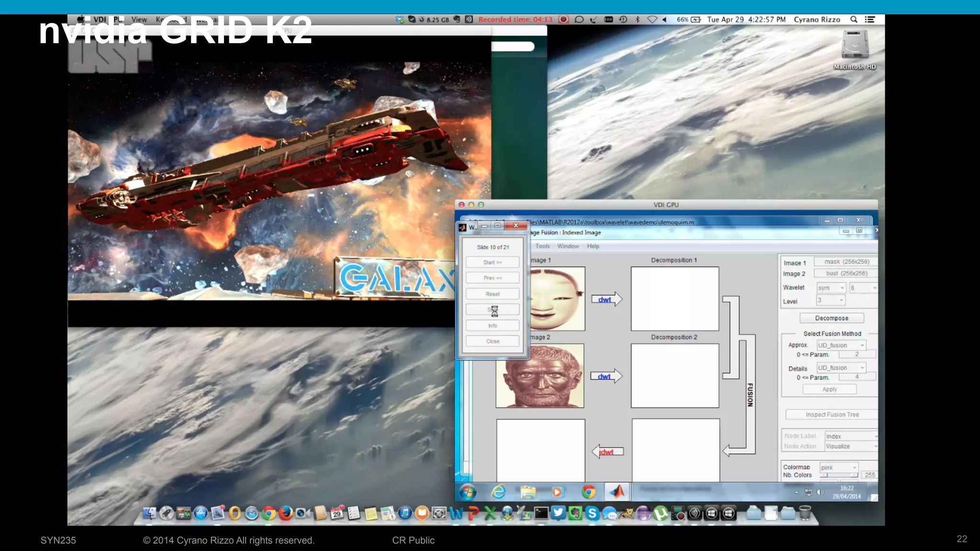Screen dimensions: 980x551
Task: Open Skype from the macOS Dock
Action: (x=592, y=513)
